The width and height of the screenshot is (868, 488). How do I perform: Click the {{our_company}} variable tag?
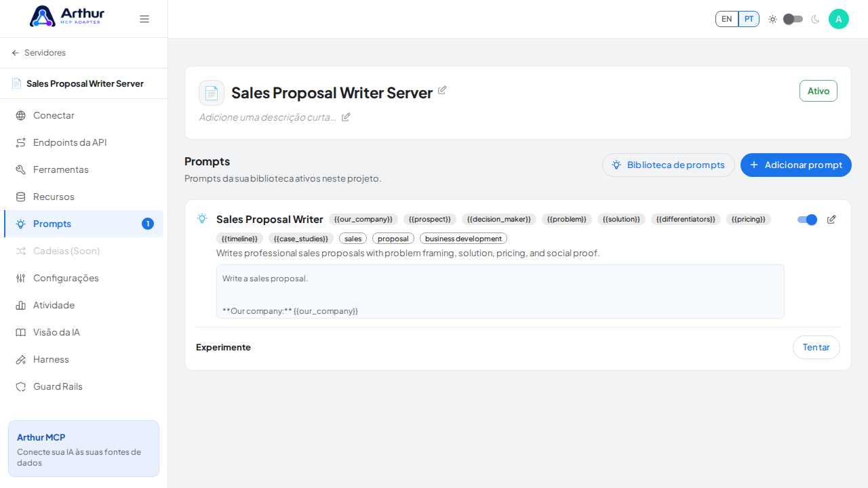363,220
